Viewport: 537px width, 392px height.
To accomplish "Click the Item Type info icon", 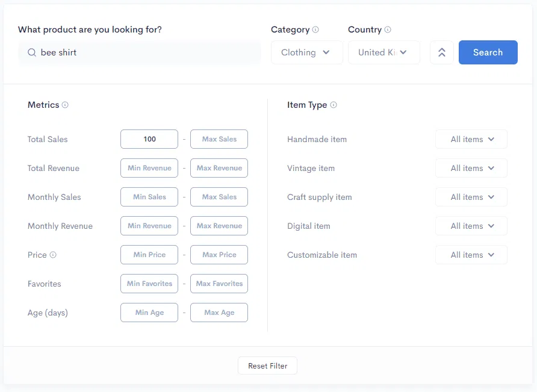I will pos(332,105).
